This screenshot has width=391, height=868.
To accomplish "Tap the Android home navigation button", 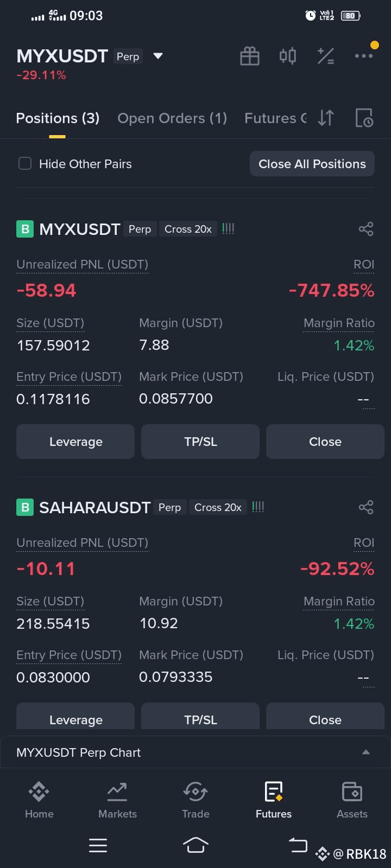I will pos(195,845).
